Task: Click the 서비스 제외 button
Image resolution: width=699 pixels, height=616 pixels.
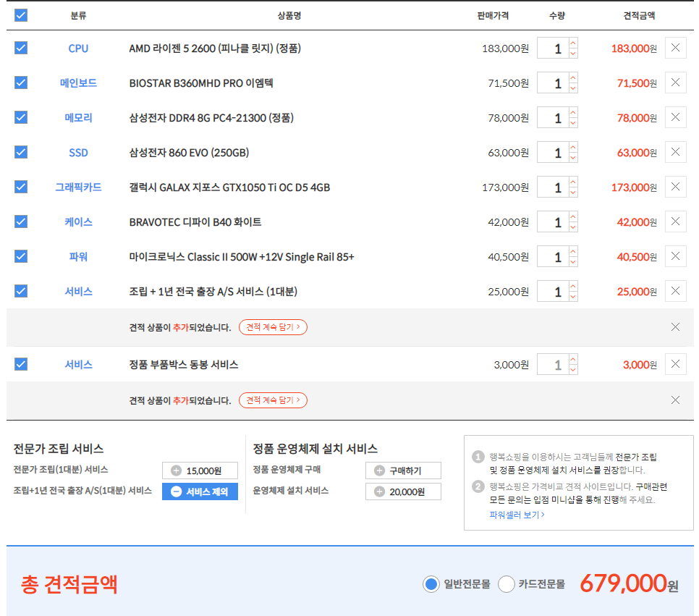Action: 200,491
